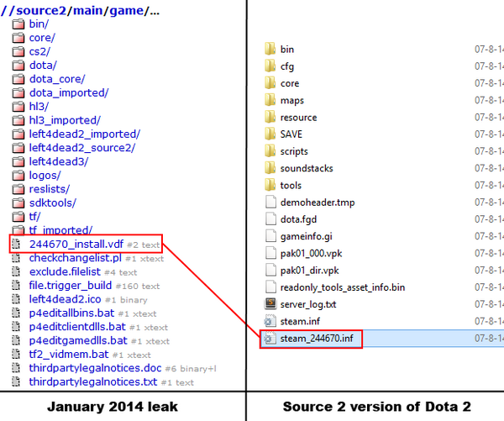The image size is (504, 421).
Task: Click file icon beside tf2_vidmem.bat
Action: point(16,355)
